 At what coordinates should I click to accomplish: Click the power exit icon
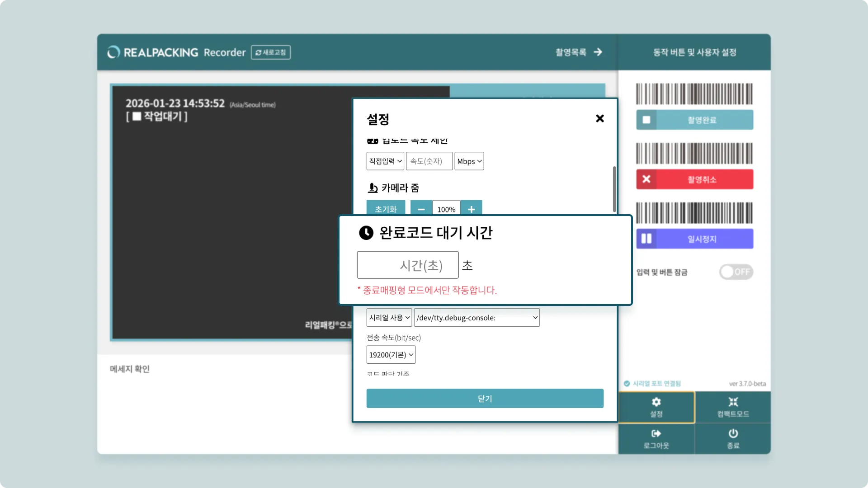pyautogui.click(x=733, y=434)
